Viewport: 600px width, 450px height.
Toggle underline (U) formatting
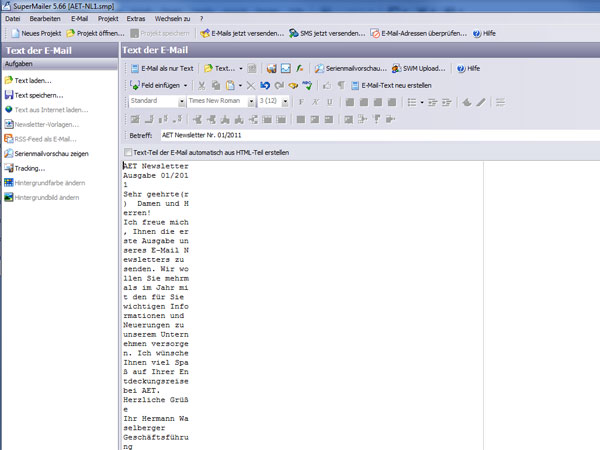329,102
